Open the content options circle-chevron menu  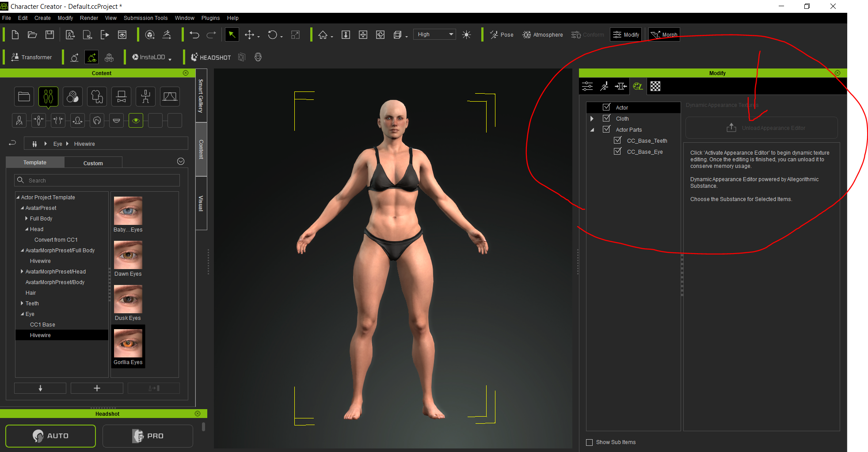[x=181, y=161]
